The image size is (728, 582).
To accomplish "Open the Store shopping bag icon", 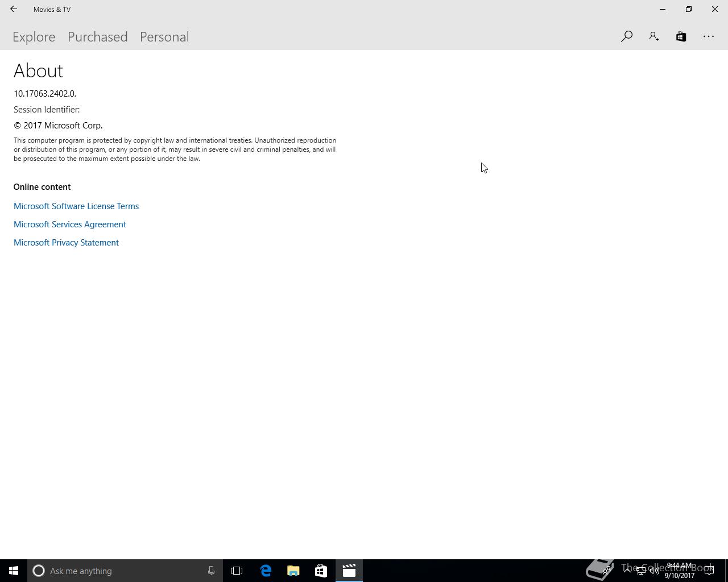I will pyautogui.click(x=681, y=36).
